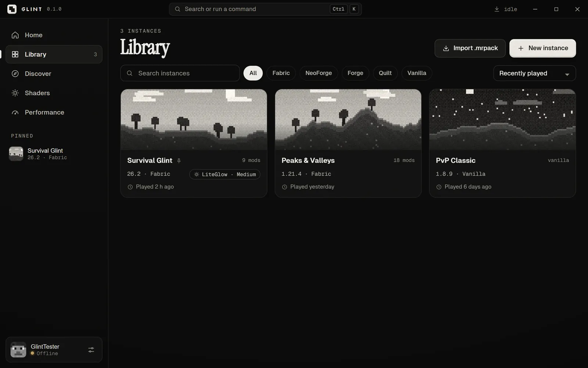Click the Offline status text
588x368 pixels.
[47, 354]
